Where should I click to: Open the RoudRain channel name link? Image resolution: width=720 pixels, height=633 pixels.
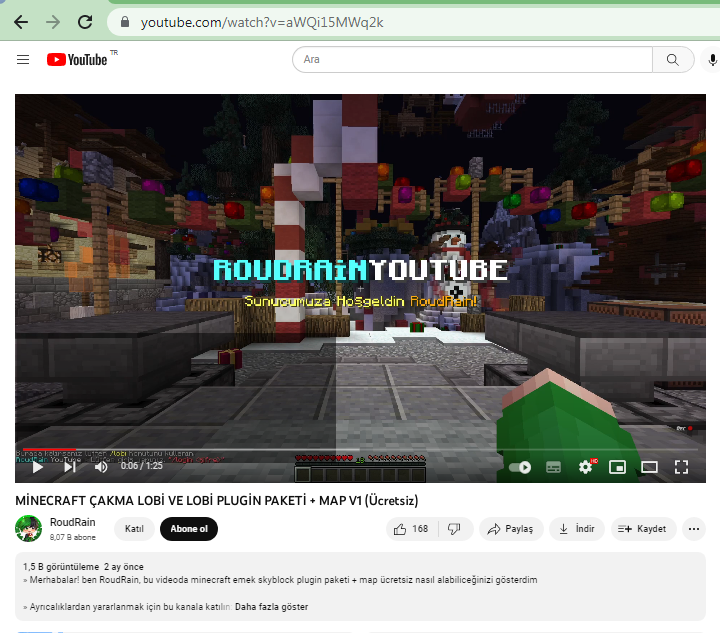73,522
